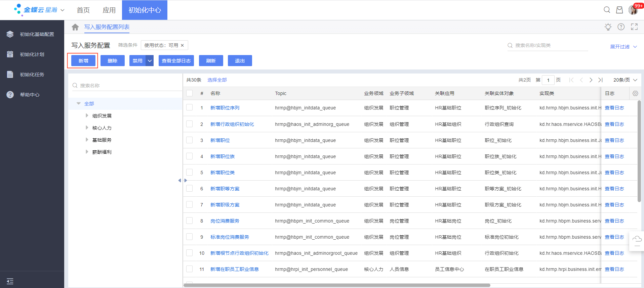Image resolution: width=644 pixels, height=288 pixels.
Task: Collapse the left sidebar menu icon
Action: coord(10,281)
